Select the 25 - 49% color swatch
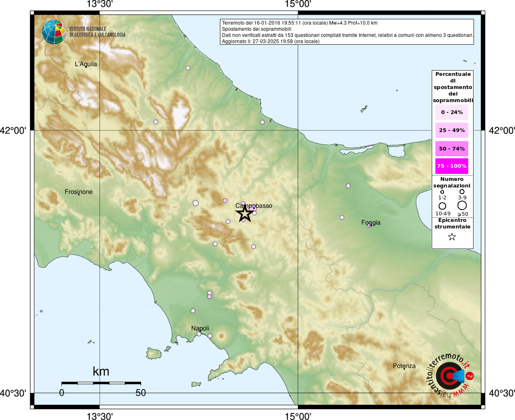The width and height of the screenshot is (515, 420). tap(452, 130)
